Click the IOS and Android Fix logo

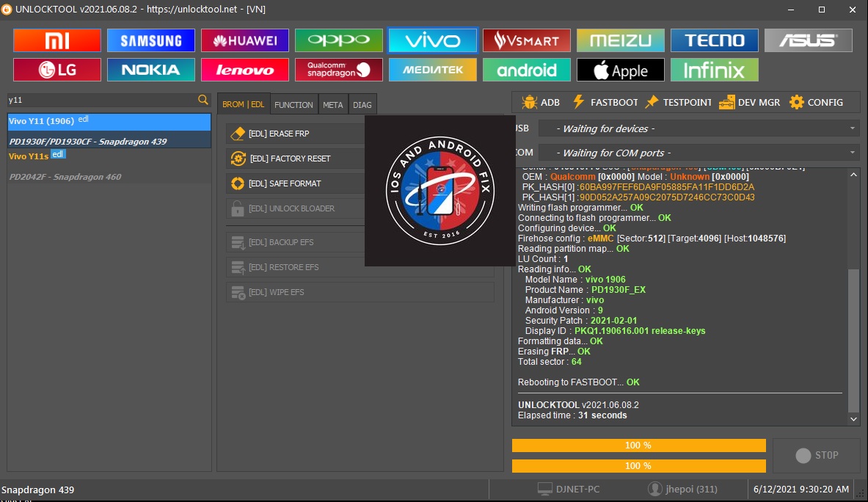(x=440, y=191)
